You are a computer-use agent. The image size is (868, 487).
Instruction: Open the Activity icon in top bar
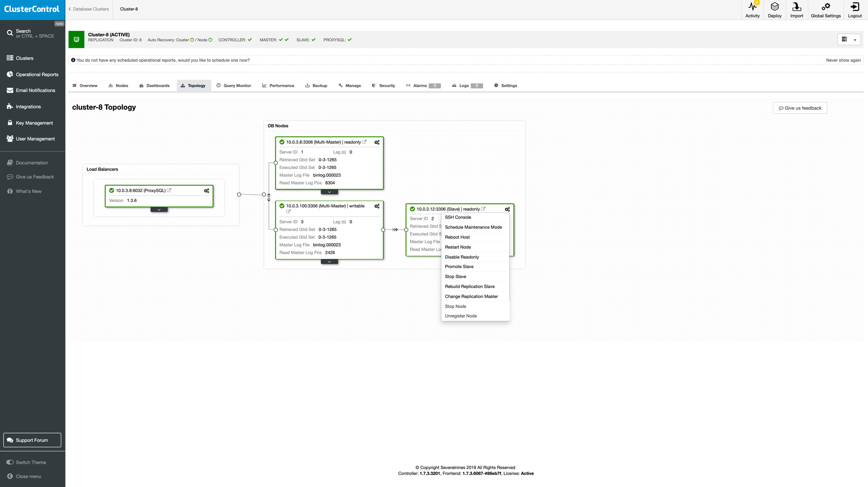tap(752, 9)
